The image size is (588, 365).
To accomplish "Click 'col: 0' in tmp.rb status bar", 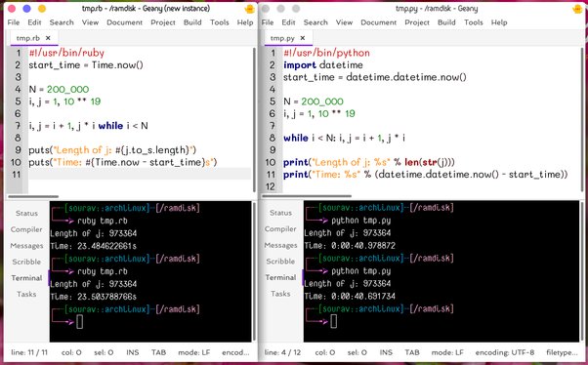I will [x=71, y=352].
